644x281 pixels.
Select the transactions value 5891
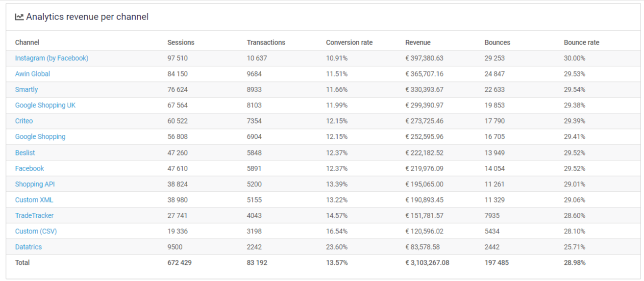(254, 168)
